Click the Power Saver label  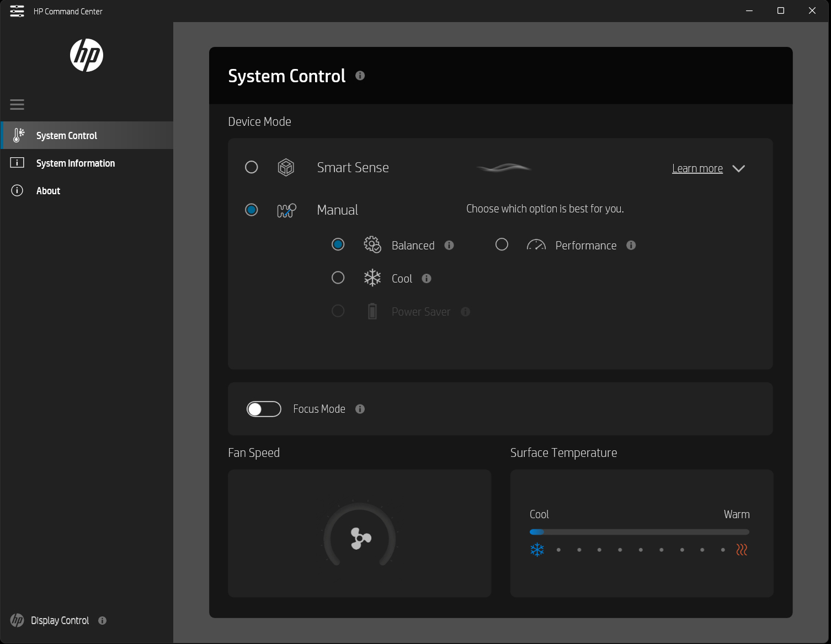(421, 312)
